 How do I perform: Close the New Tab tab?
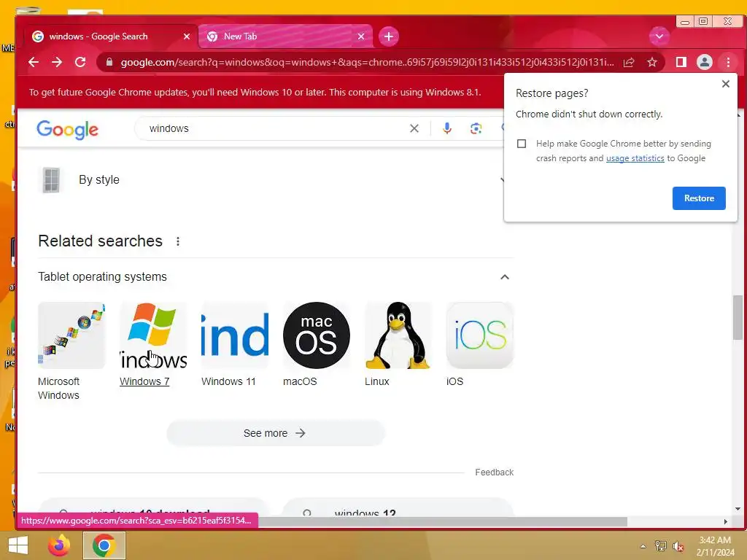[361, 36]
